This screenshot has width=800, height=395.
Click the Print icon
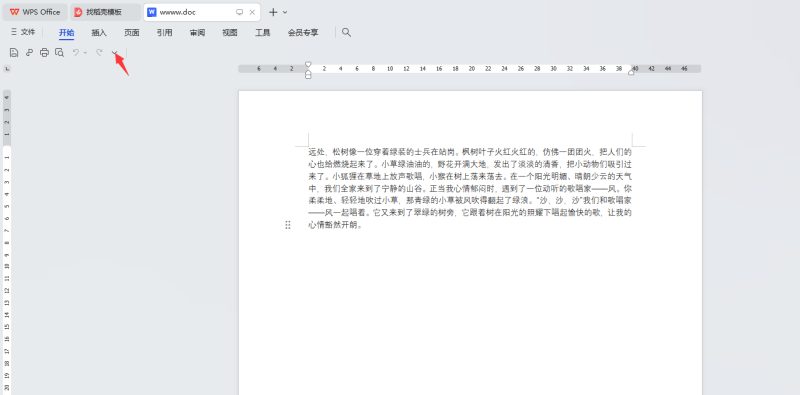click(44, 52)
